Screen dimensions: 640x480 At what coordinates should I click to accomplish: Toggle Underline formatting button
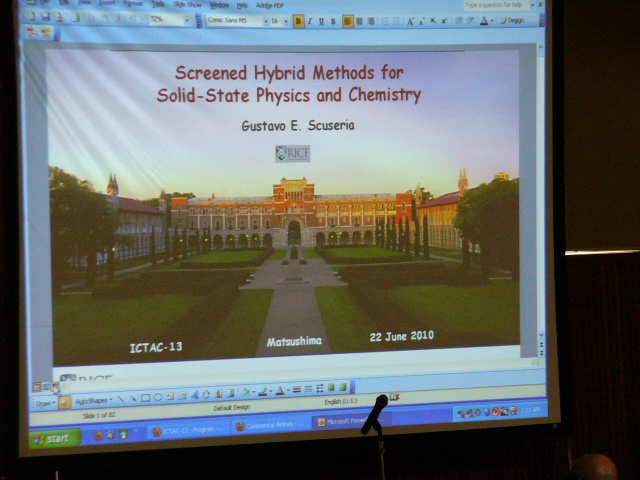coord(321,21)
